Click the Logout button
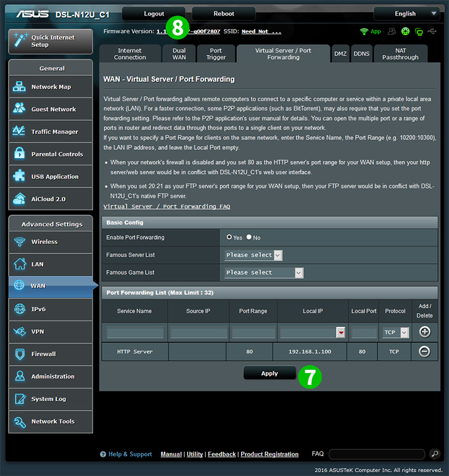This screenshot has height=476, width=449. coord(154,14)
